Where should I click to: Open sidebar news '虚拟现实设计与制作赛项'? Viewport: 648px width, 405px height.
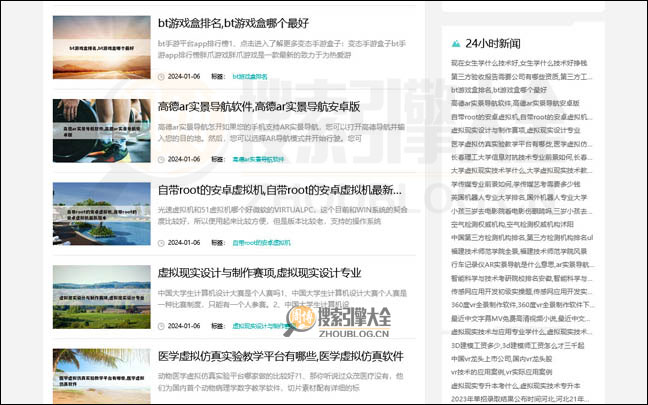point(516,130)
